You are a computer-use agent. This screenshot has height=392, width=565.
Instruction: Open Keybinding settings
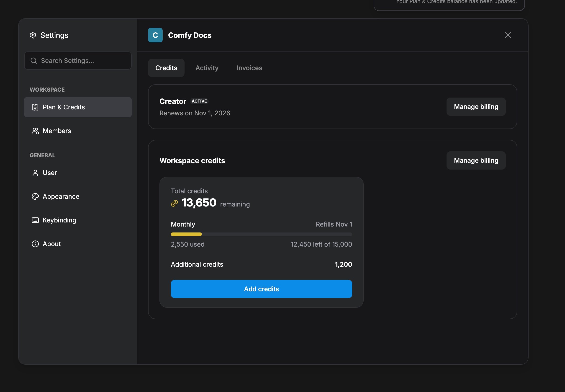[x=78, y=220]
